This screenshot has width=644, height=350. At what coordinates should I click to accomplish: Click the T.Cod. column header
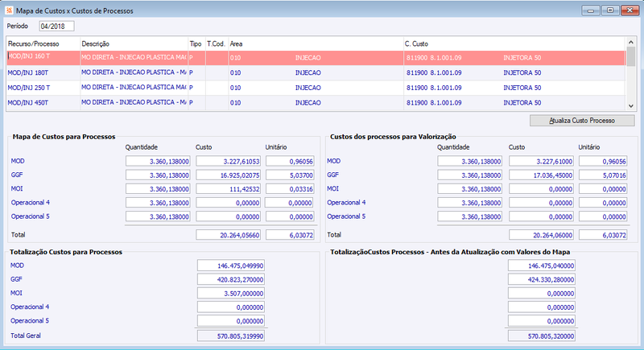pos(217,44)
